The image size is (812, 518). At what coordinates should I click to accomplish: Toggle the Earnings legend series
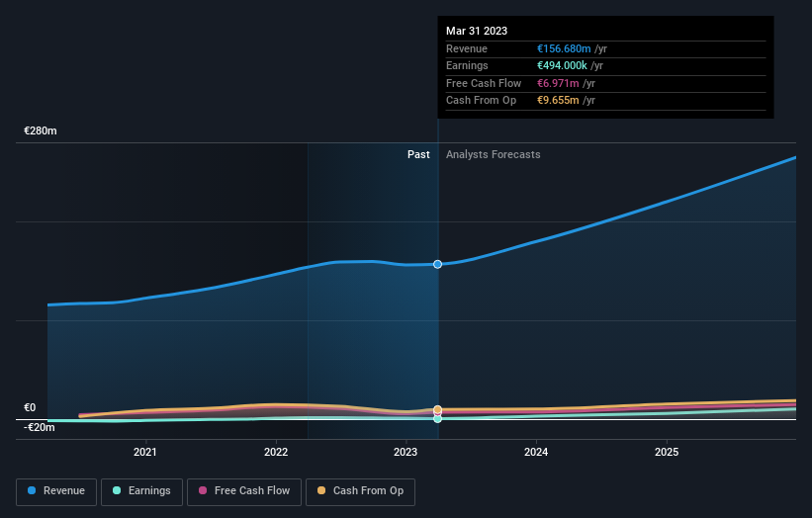141,491
